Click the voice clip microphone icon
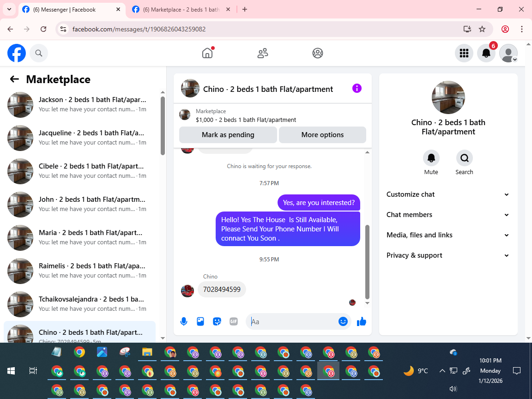The height and width of the screenshot is (399, 532). [183, 321]
